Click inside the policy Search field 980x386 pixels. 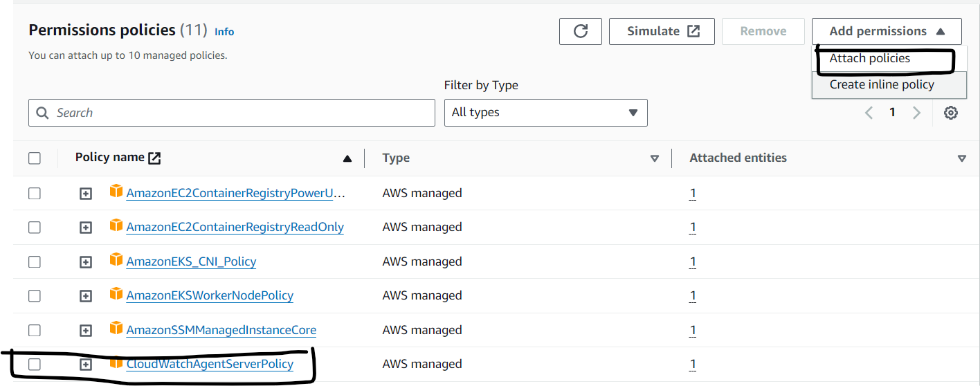232,113
